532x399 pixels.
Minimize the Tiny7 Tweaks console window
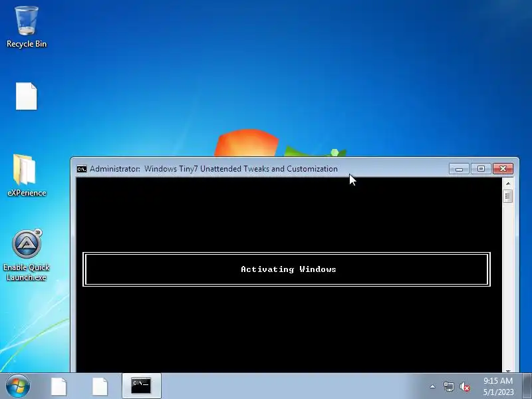pos(459,169)
